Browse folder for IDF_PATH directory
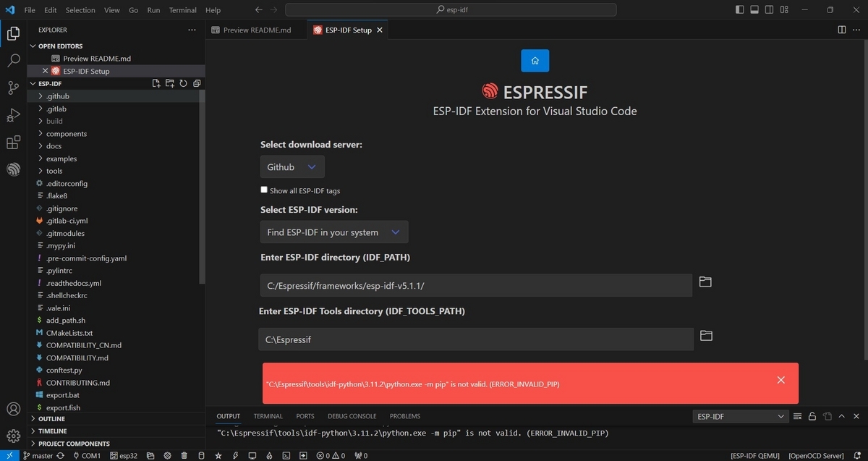 pyautogui.click(x=705, y=282)
